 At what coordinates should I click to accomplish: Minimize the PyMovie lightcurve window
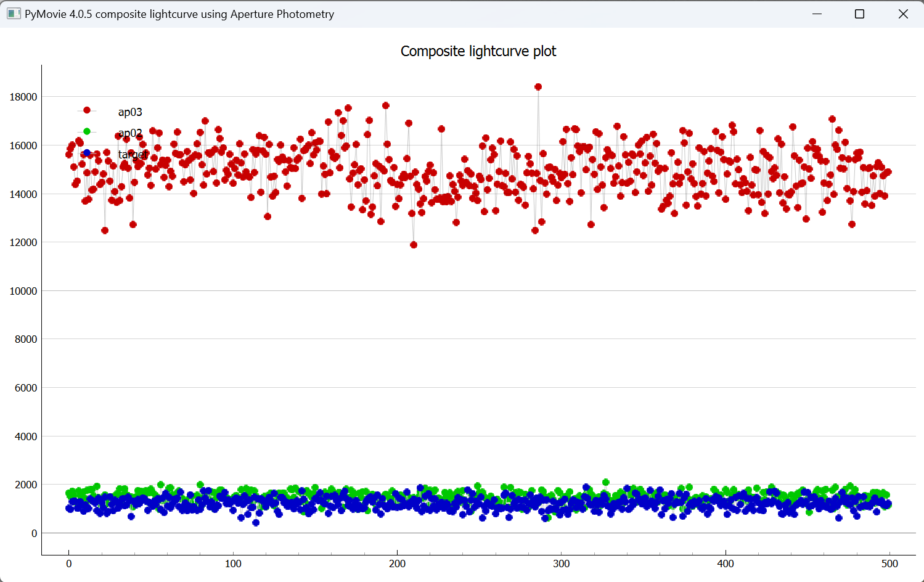[x=817, y=14]
